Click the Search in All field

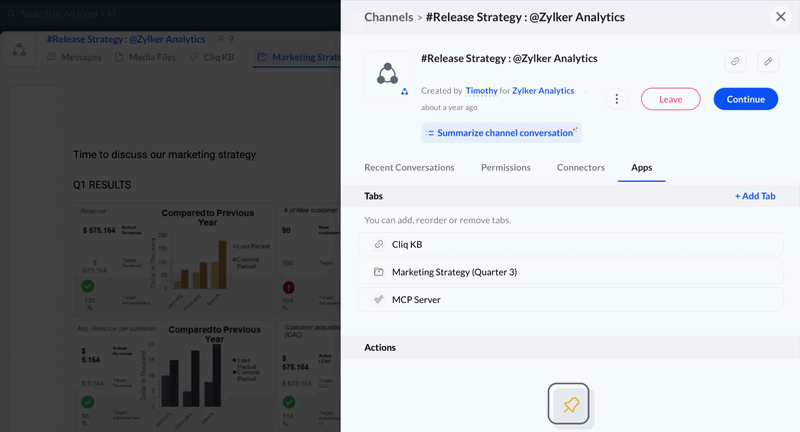click(x=68, y=14)
